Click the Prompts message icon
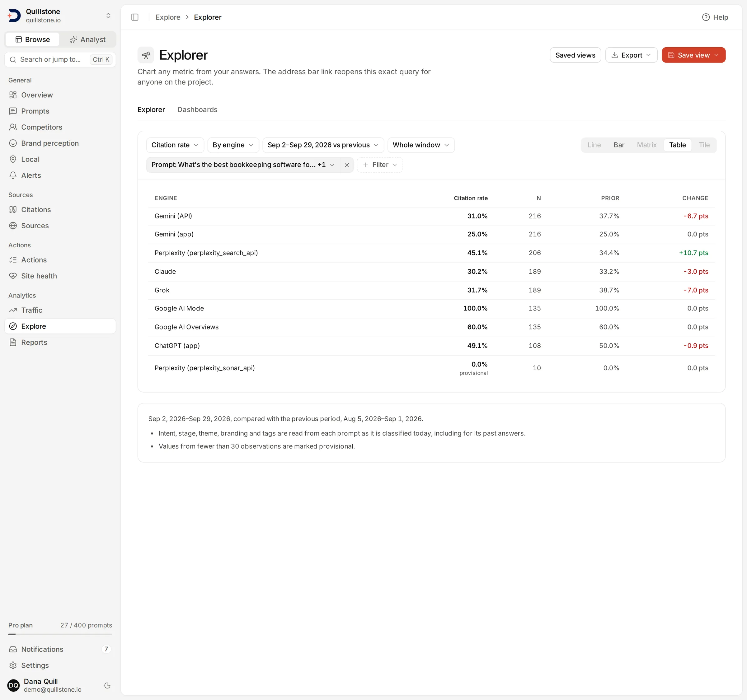Screen dimensions: 747x700 click(13, 111)
